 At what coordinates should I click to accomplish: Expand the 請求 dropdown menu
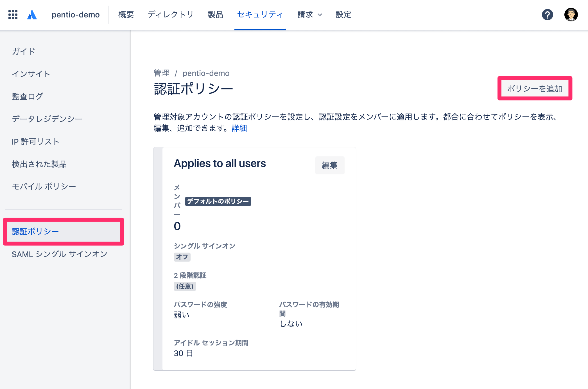point(310,15)
